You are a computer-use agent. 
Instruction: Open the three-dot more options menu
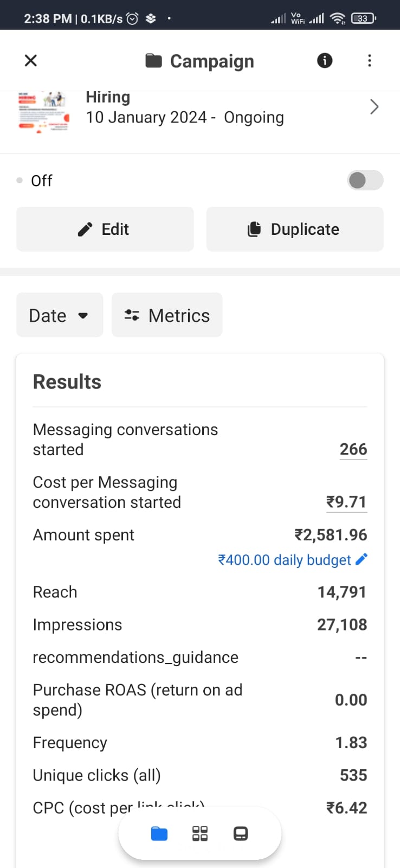tap(370, 60)
